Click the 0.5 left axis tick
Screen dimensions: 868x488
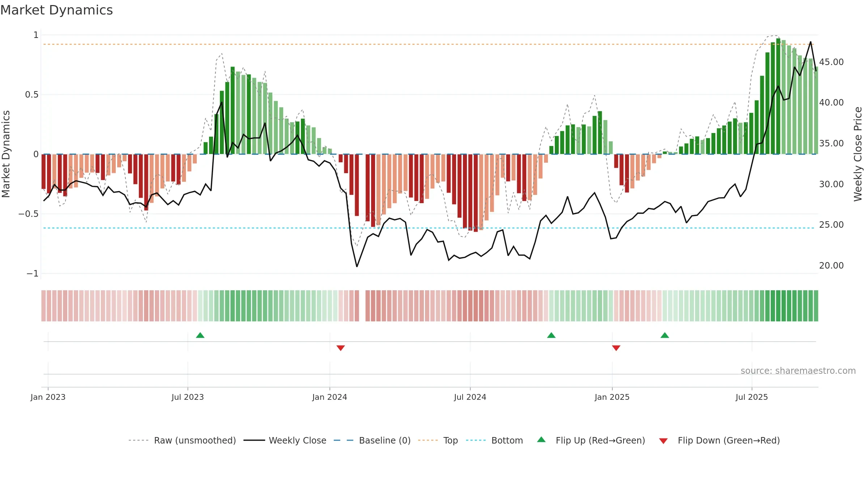click(x=32, y=95)
